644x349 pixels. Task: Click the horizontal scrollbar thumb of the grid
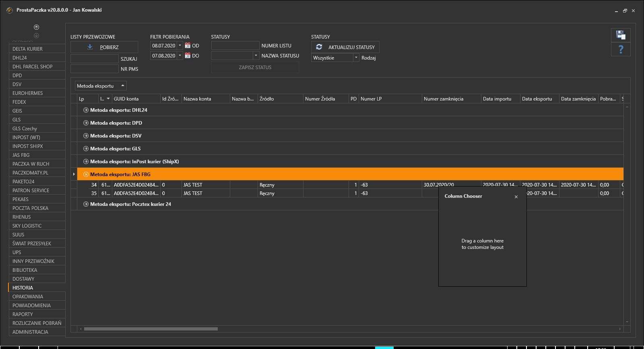pos(151,329)
